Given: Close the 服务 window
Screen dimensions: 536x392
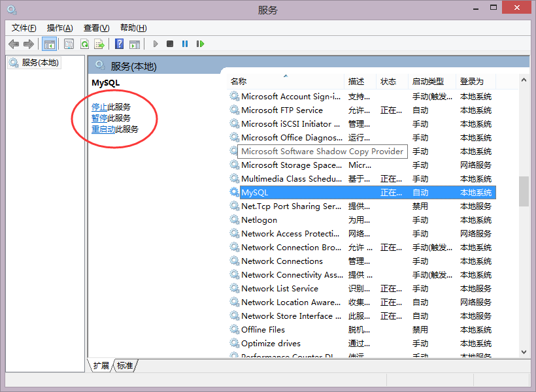Looking at the screenshot, I should tap(516, 8).
